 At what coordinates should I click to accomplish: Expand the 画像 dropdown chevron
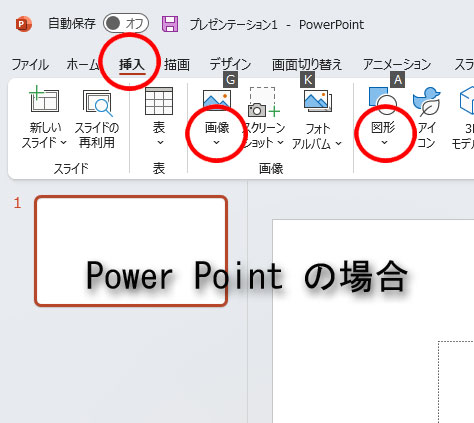(216, 143)
